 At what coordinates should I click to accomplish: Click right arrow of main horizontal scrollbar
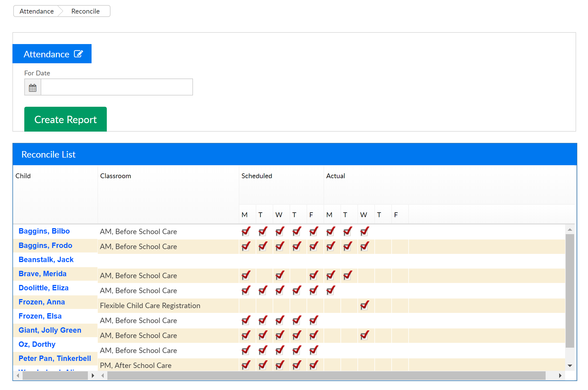coord(560,376)
